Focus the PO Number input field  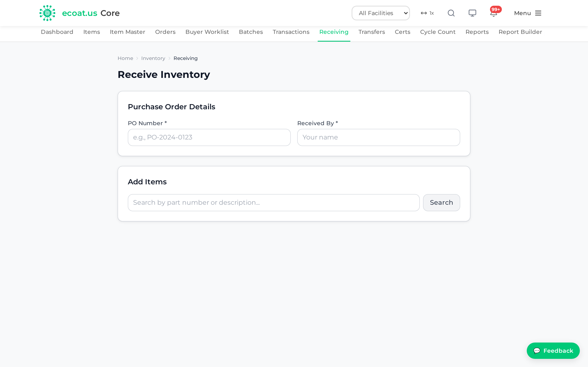click(x=209, y=137)
